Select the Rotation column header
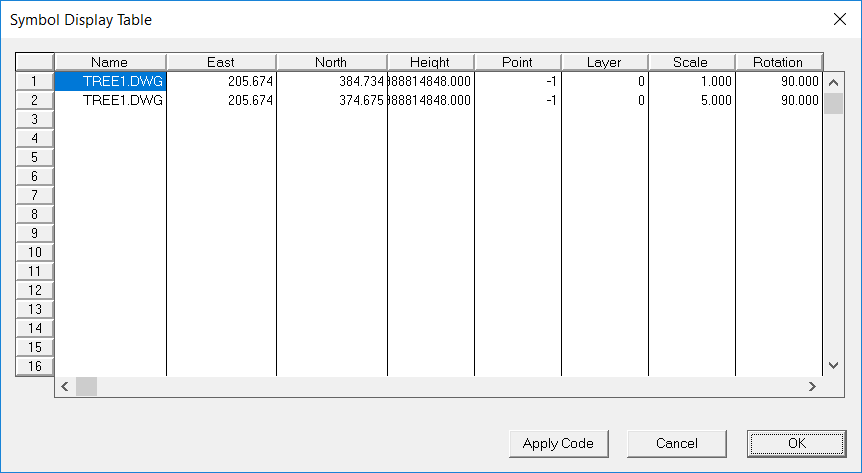The height and width of the screenshot is (473, 862). pos(778,62)
